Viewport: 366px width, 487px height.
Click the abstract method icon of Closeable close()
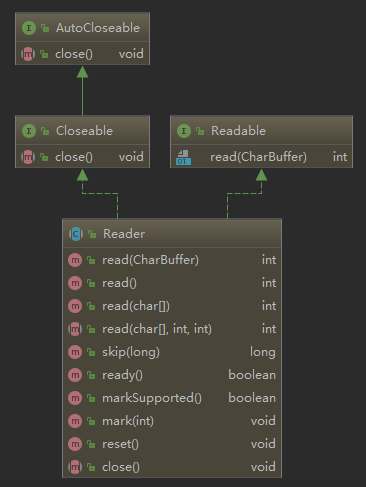pos(28,157)
